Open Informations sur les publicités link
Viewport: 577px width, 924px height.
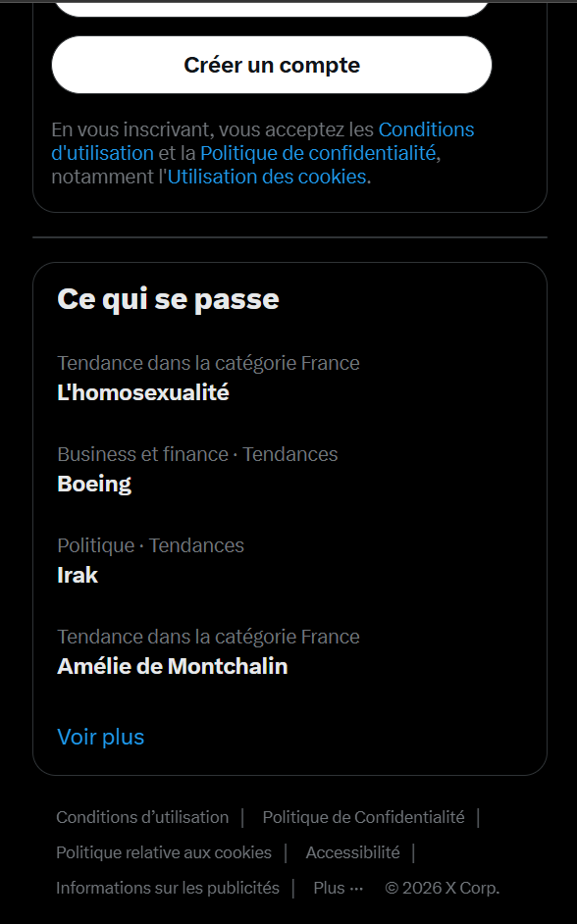[168, 888]
